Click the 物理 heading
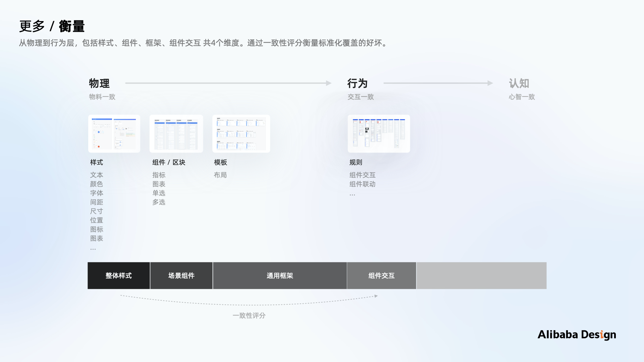 (99, 83)
